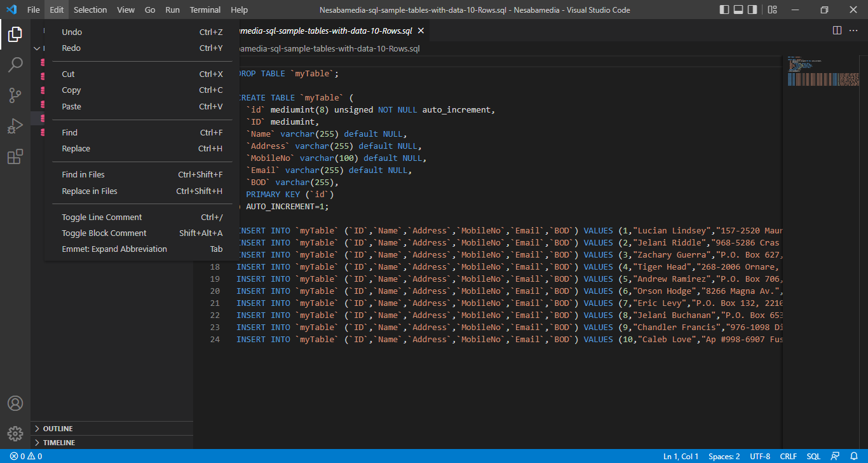Screen dimensions: 868x463
Task: Open the Search view in activity bar
Action: pos(15,65)
